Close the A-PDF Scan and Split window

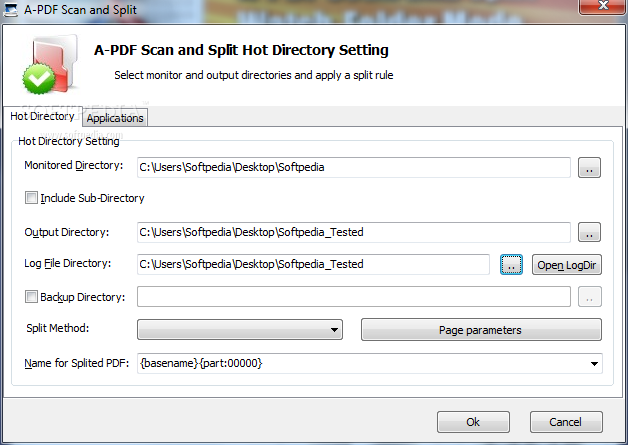[603, 7]
